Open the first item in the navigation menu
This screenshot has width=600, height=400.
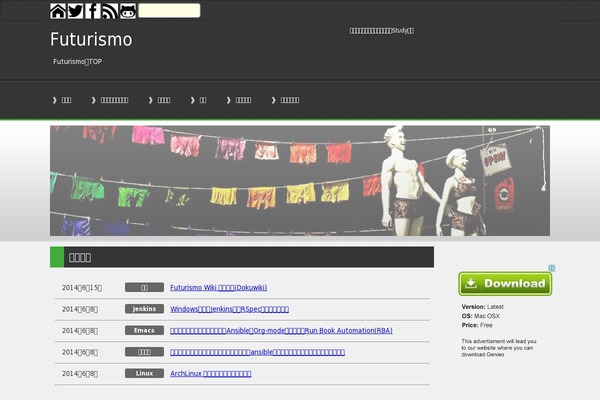coord(62,100)
